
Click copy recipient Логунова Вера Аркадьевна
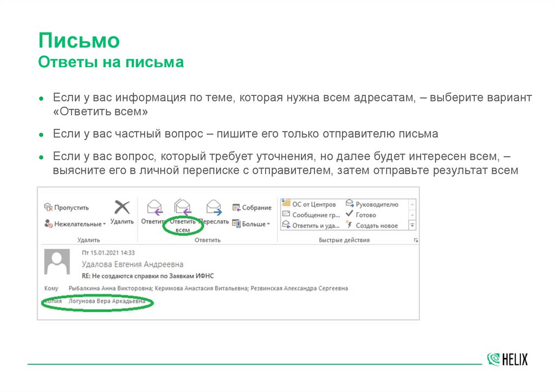point(107,301)
